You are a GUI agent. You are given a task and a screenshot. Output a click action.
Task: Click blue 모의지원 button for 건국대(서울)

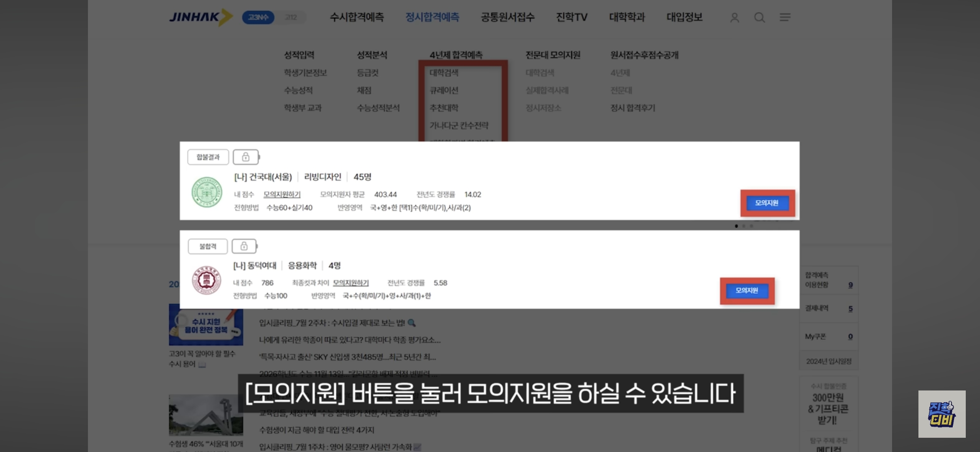point(767,203)
